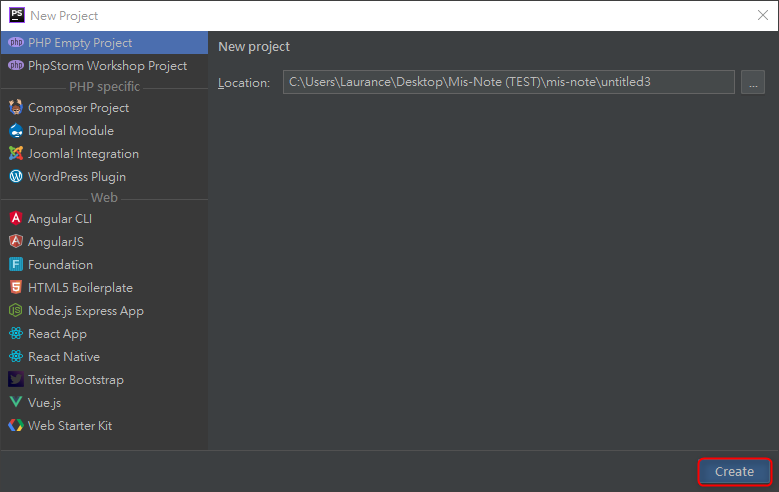Viewport: 779px width, 492px height.
Task: Pick Drupal Module project type
Action: 104,131
